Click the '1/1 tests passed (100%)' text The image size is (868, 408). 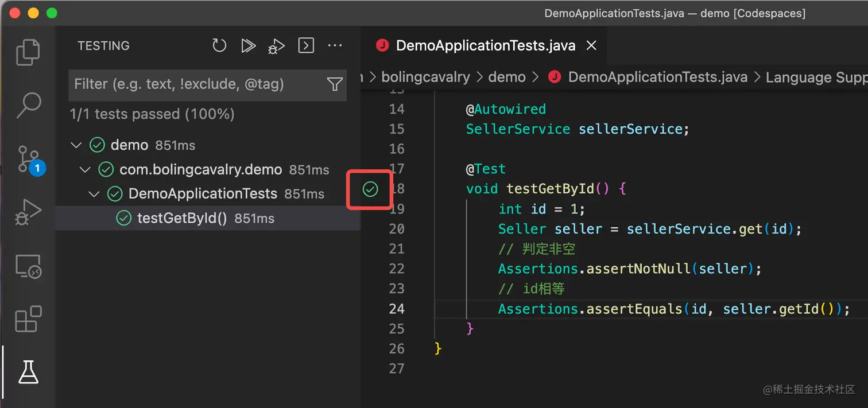[x=152, y=114]
